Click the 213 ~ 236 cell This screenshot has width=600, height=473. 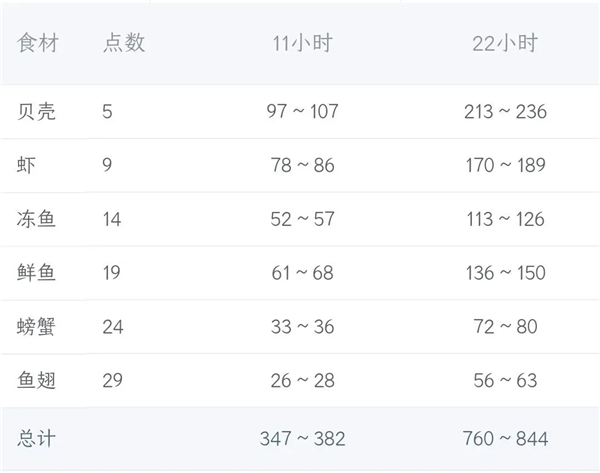(x=505, y=111)
